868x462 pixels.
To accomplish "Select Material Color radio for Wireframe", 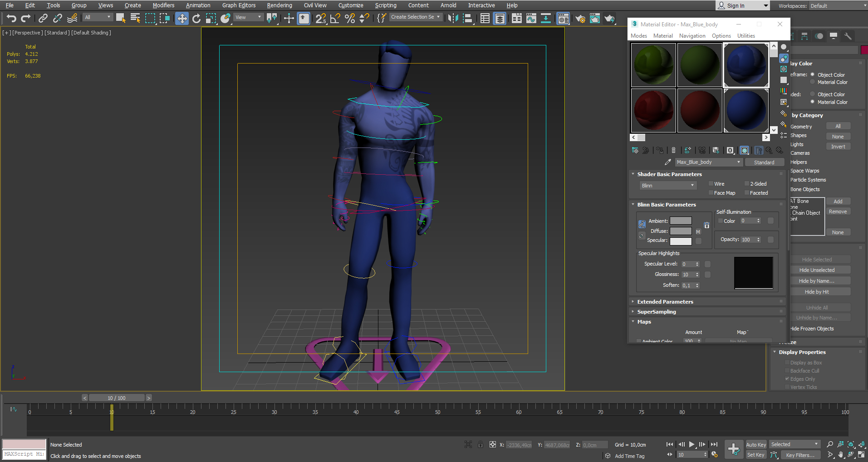I will 812,82.
